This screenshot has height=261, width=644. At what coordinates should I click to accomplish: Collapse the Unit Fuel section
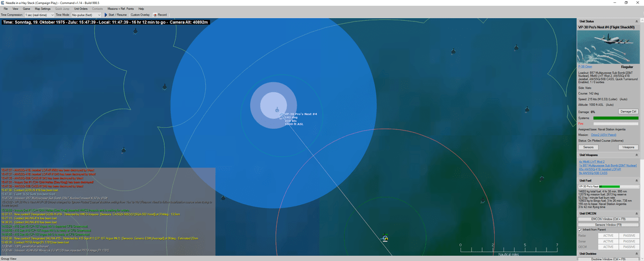point(636,180)
